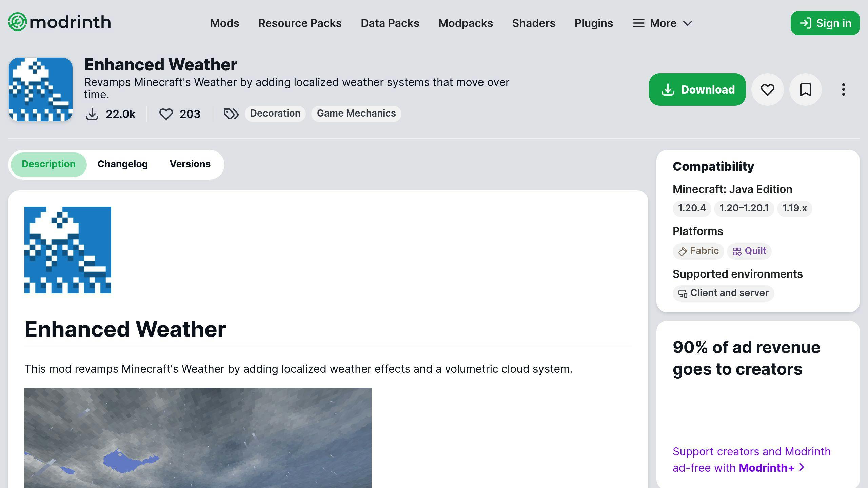Select the Decoration tag

point(275,113)
